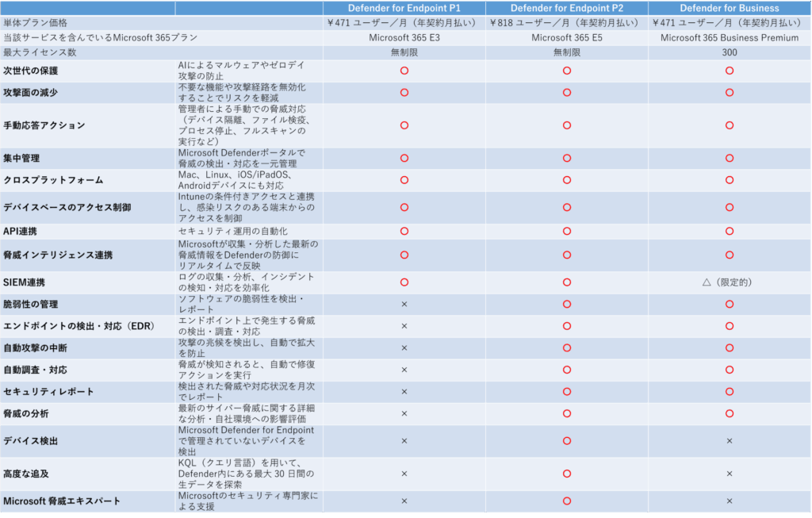This screenshot has height=518, width=812.
Task: Click the セキュリティレポート row label
Action: pos(48,392)
